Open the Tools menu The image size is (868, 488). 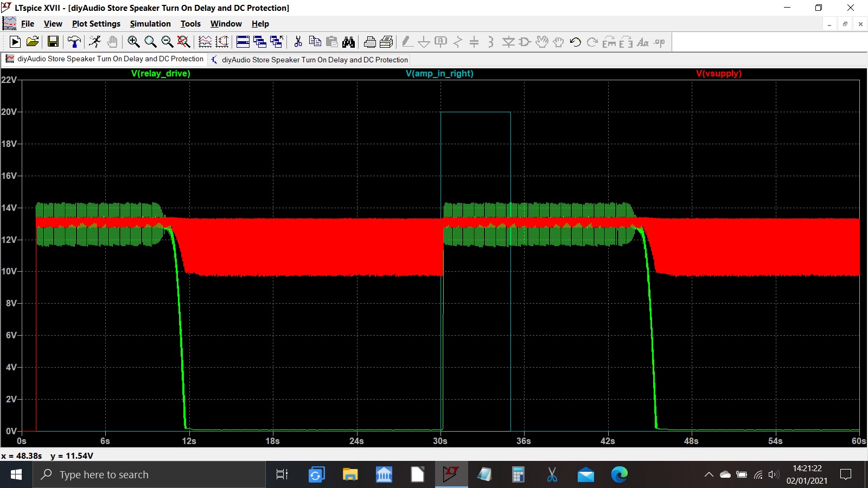click(x=190, y=24)
